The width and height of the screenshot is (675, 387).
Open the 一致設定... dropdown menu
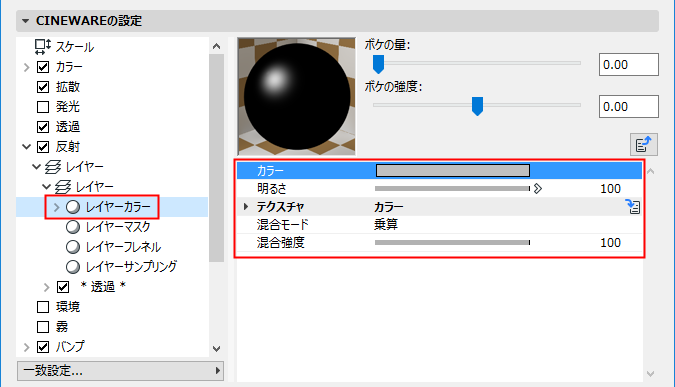pos(120,371)
